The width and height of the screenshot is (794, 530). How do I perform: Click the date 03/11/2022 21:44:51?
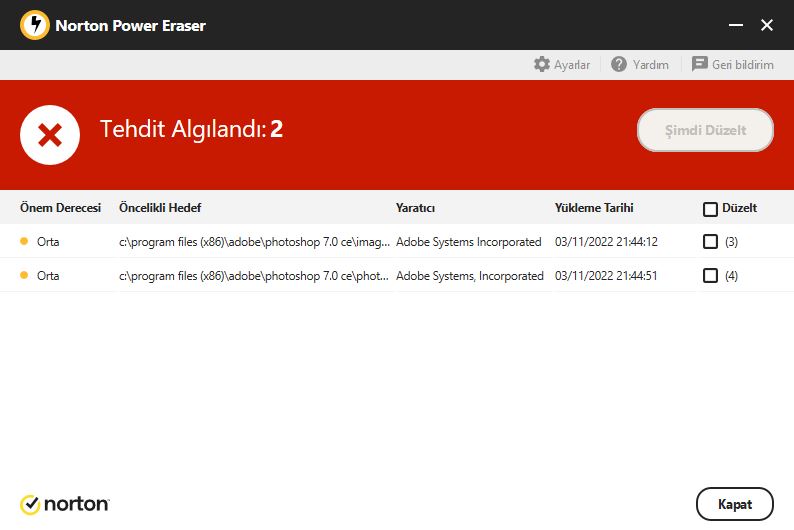606,276
